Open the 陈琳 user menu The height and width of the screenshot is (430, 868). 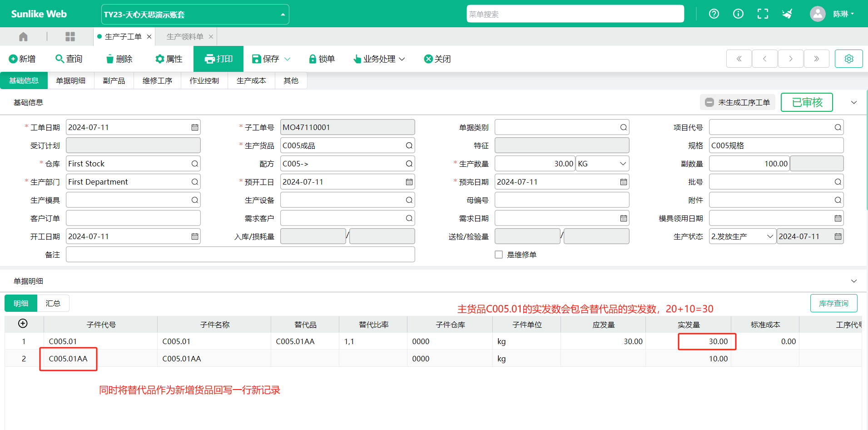(x=843, y=14)
